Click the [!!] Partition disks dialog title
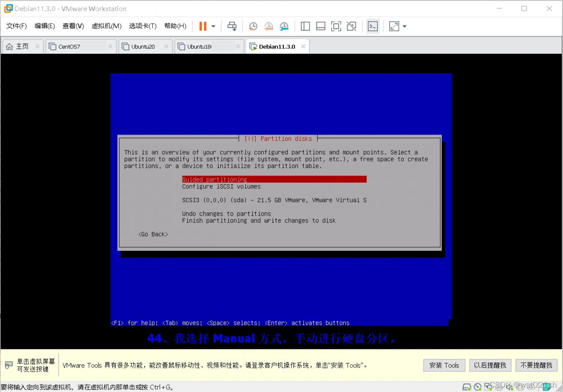The image size is (563, 392). click(278, 139)
